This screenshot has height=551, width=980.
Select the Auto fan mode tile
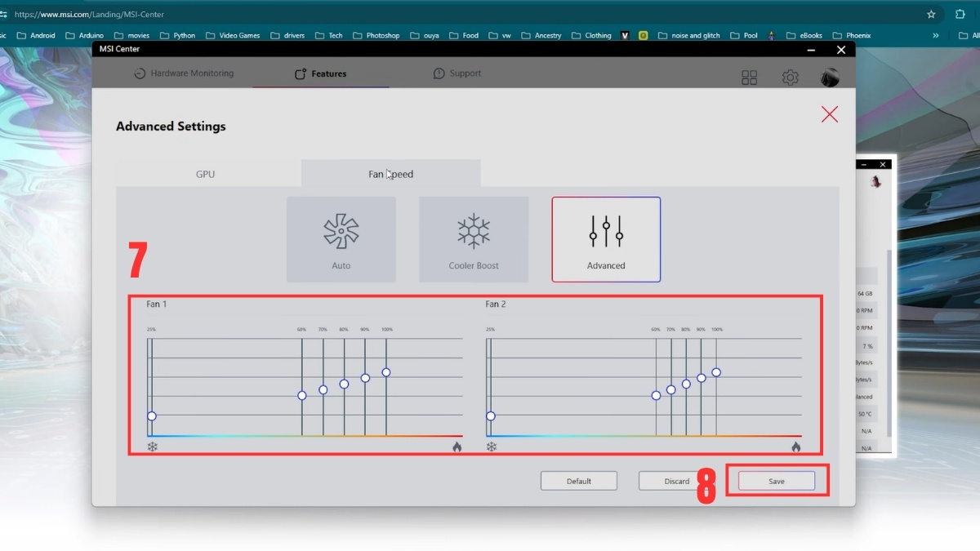pos(341,239)
